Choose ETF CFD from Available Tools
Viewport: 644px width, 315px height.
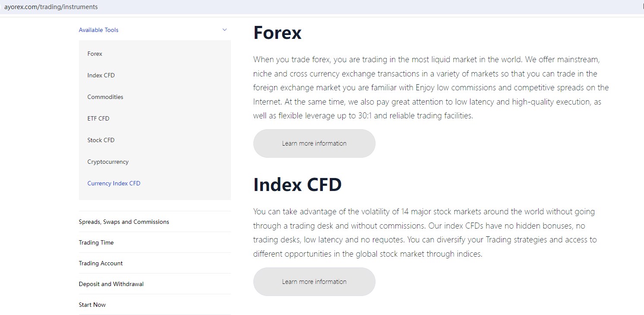(x=98, y=118)
